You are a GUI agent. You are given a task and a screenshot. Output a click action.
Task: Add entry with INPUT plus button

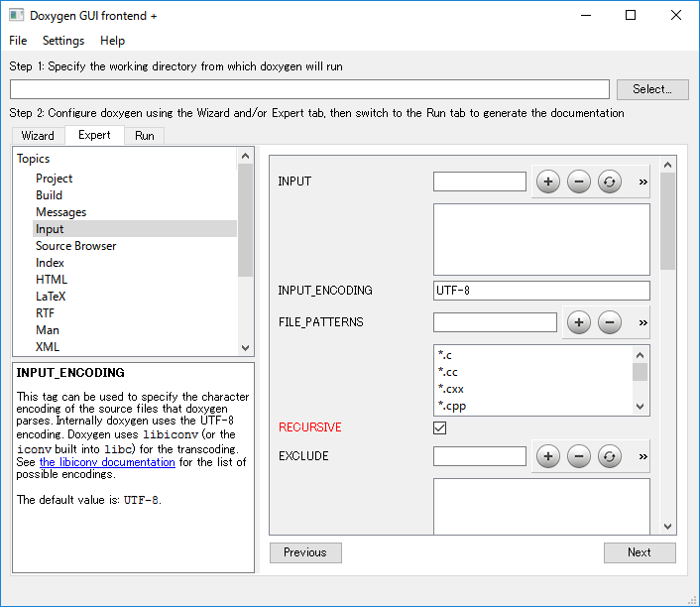548,182
